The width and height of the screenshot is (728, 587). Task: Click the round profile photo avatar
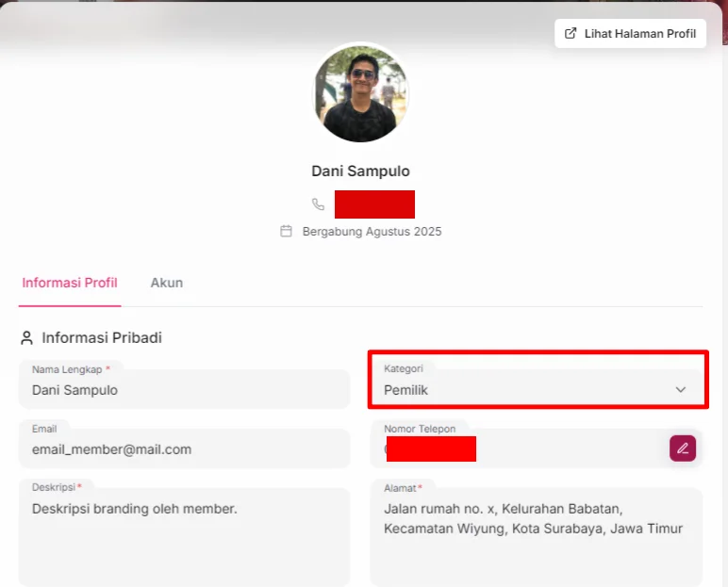[x=360, y=93]
